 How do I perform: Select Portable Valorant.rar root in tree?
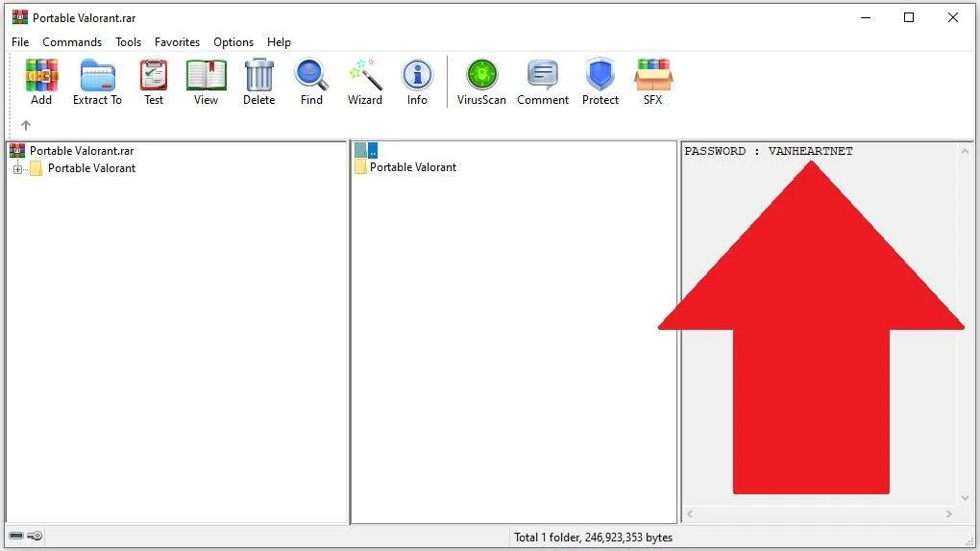click(x=82, y=151)
